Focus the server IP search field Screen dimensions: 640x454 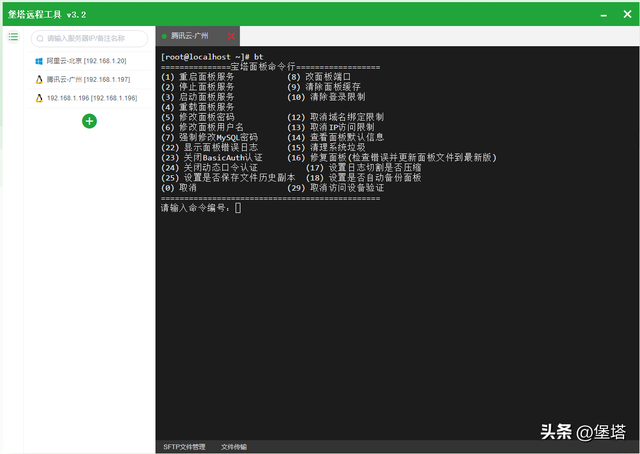coord(95,38)
